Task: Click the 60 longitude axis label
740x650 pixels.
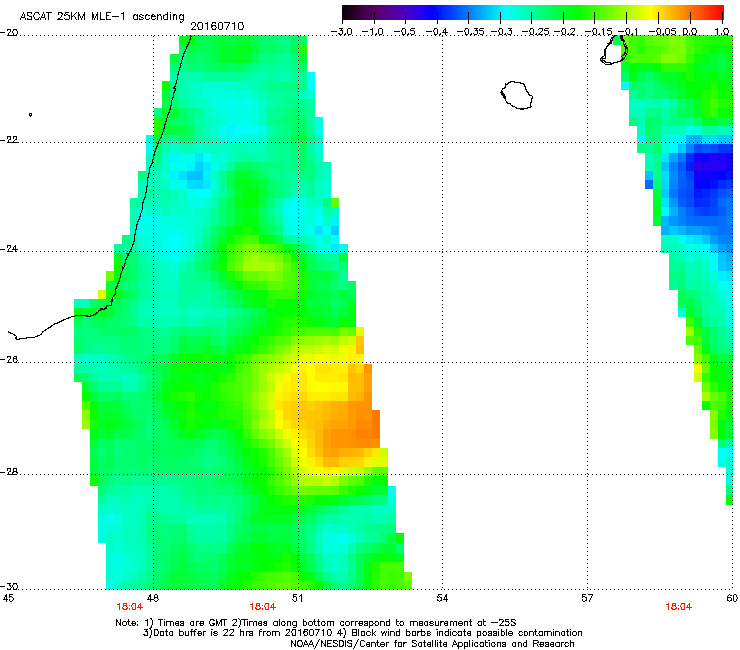Action: point(732,599)
